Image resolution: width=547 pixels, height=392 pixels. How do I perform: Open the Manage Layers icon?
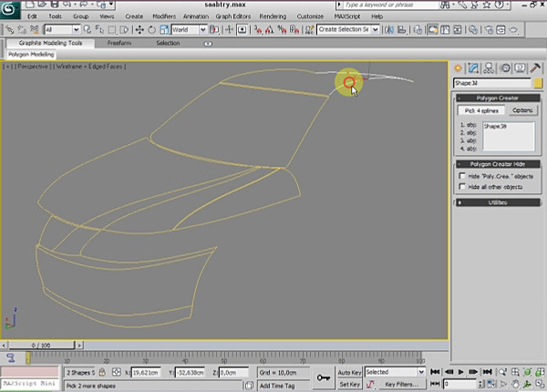click(x=418, y=30)
